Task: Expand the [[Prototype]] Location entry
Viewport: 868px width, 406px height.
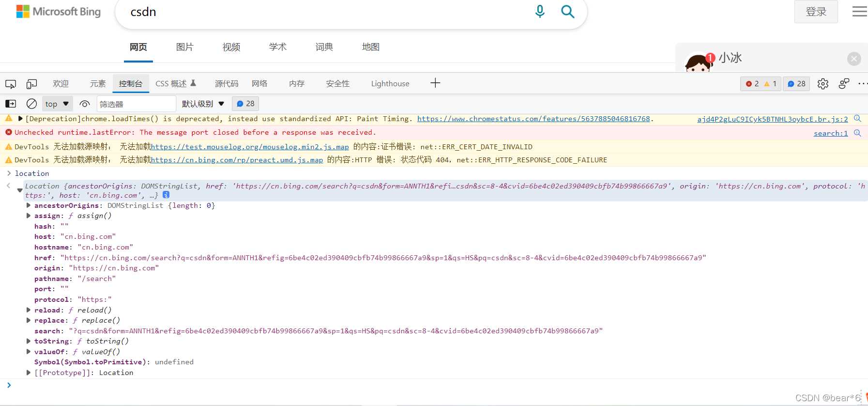Action: point(29,373)
